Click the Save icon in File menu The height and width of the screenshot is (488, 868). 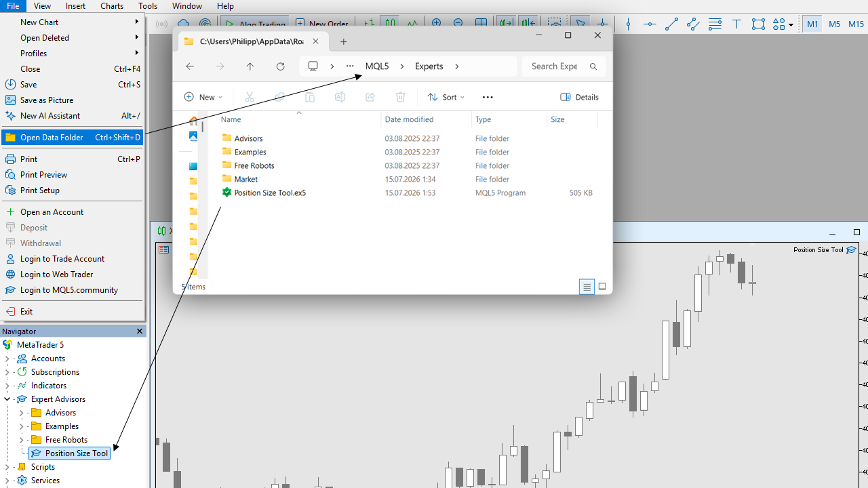click(10, 85)
